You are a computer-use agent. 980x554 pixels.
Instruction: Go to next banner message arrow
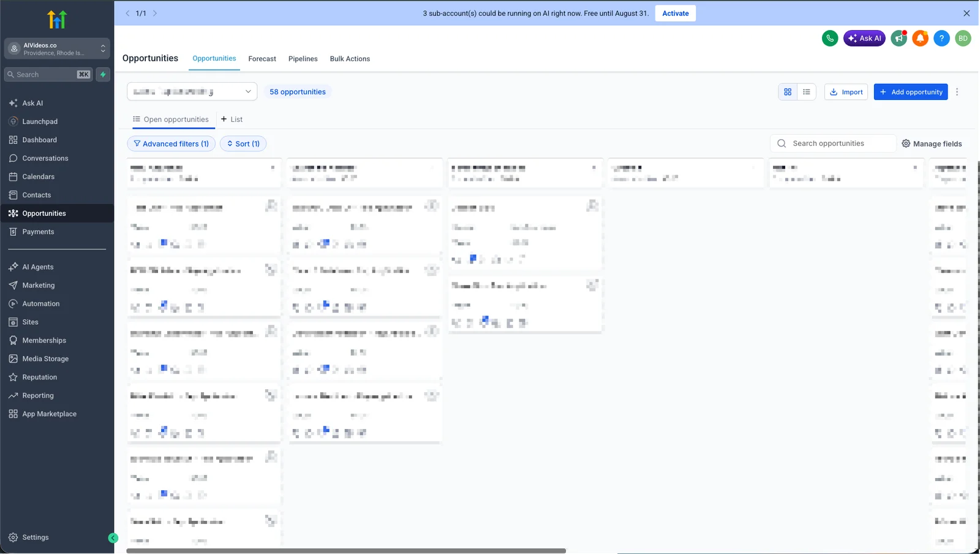coord(155,13)
